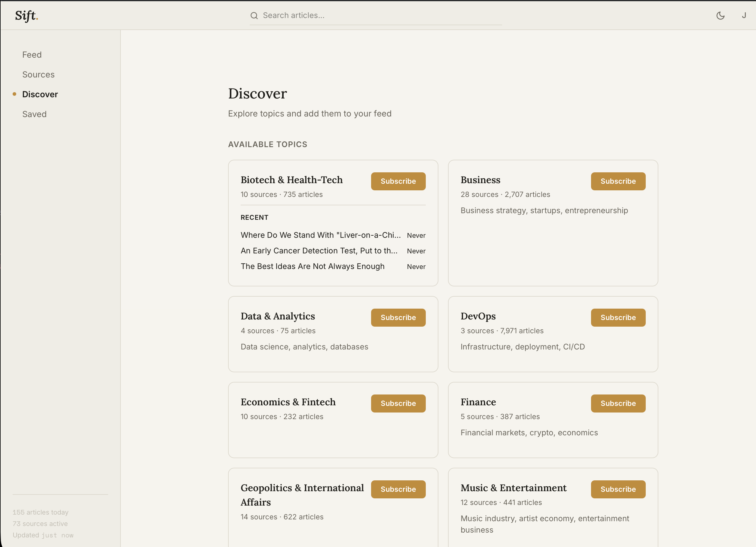
Task: Subscribe to Geopolitics & International Affairs
Action: (x=398, y=489)
